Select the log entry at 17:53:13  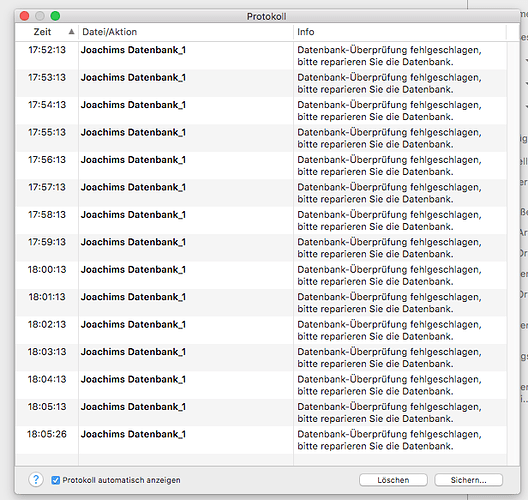coord(261,84)
